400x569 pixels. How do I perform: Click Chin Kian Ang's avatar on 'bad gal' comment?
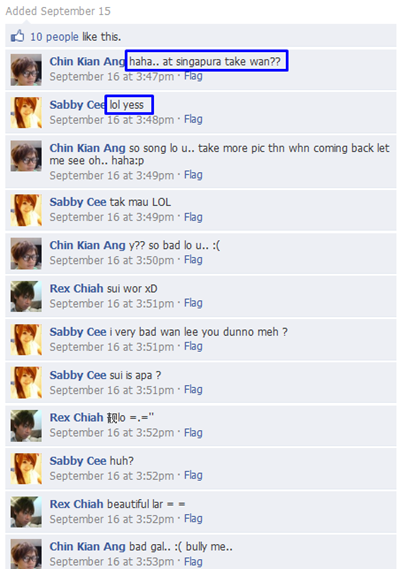[x=26, y=554]
